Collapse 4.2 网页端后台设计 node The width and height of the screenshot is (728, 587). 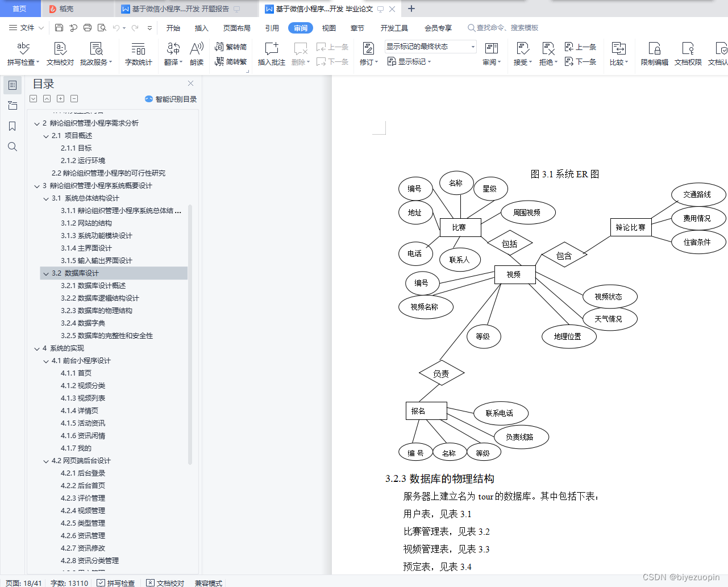(x=46, y=461)
